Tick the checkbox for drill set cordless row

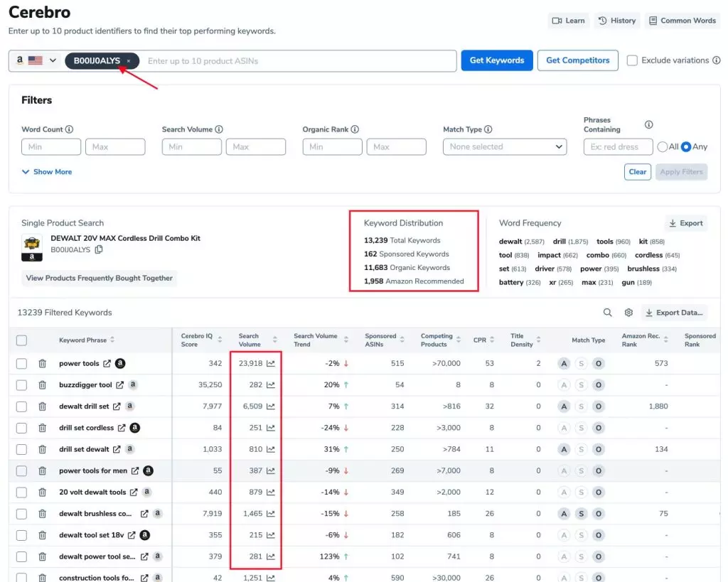[x=21, y=428]
